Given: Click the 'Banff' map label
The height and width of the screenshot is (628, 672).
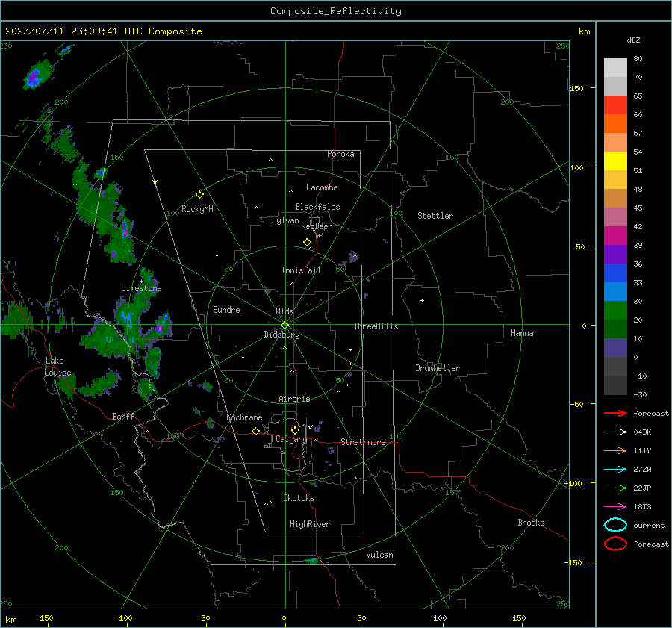Looking at the screenshot, I should (123, 416).
